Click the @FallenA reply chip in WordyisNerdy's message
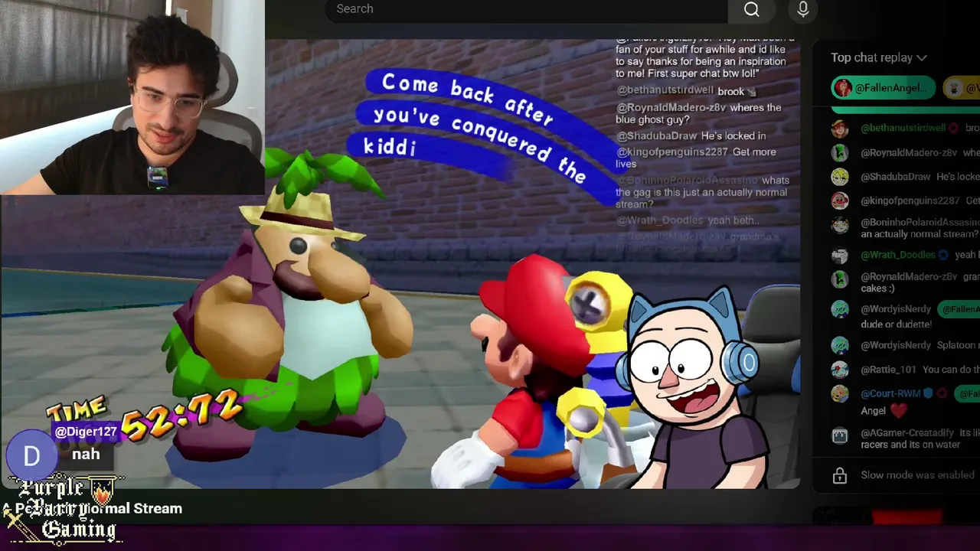Image resolution: width=980 pixels, height=551 pixels. (x=959, y=309)
